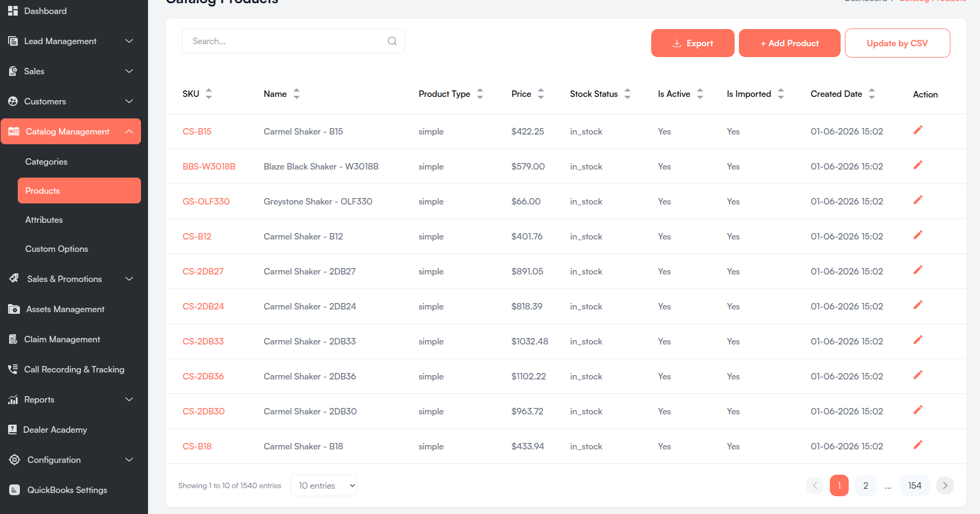Sort by Is Imported arrows
Image resolution: width=980 pixels, height=514 pixels.
tap(781, 94)
